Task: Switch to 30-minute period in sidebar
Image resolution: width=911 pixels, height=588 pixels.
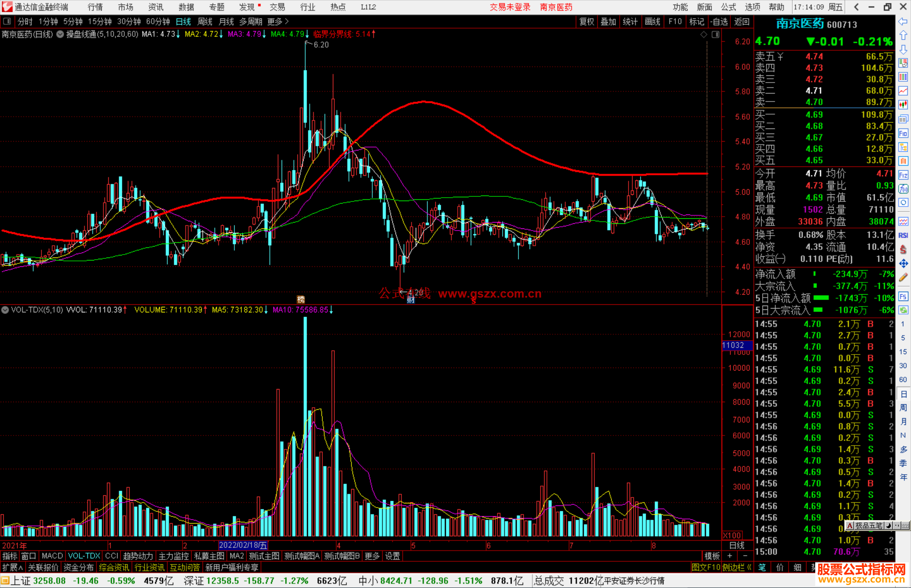Action: (903, 365)
